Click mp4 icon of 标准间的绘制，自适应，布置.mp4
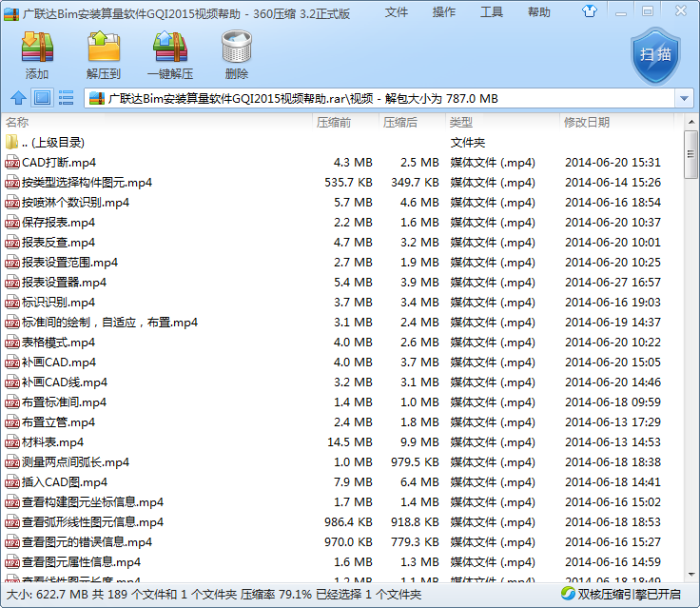Viewport: 700px width, 608px height. click(x=12, y=323)
